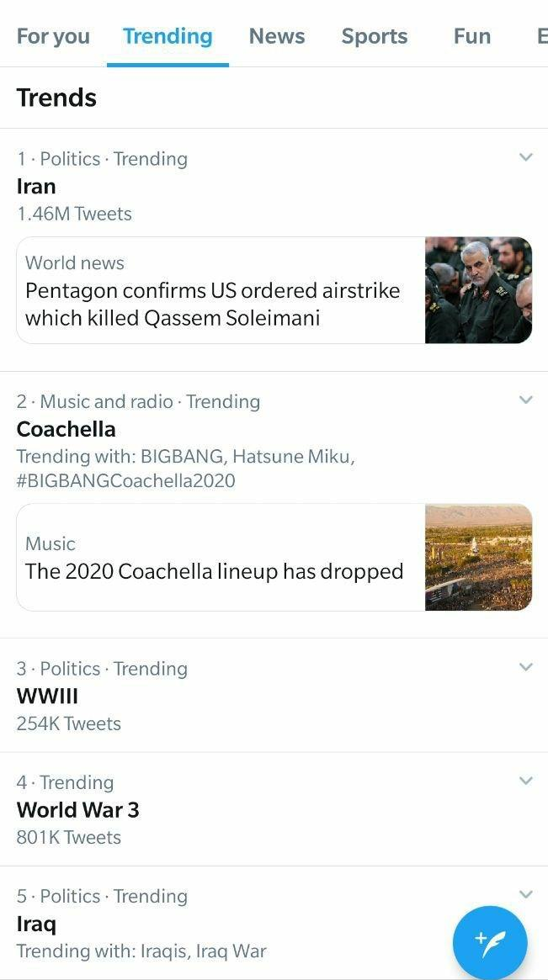Image resolution: width=548 pixels, height=980 pixels.
Task: Open the Coachella trending topic
Action: (x=67, y=428)
